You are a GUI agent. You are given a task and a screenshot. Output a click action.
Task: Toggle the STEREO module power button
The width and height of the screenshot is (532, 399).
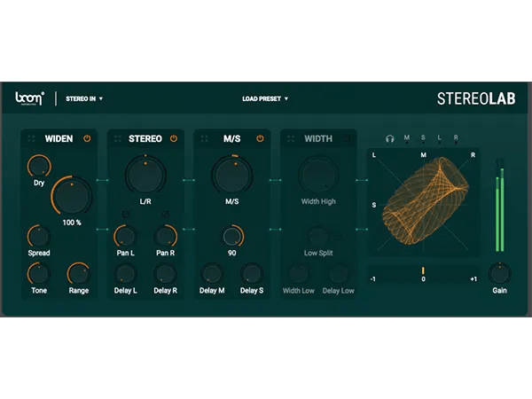174,138
